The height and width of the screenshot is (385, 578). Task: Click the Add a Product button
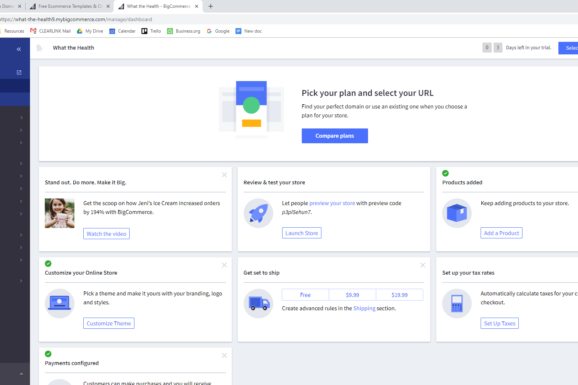tap(501, 233)
